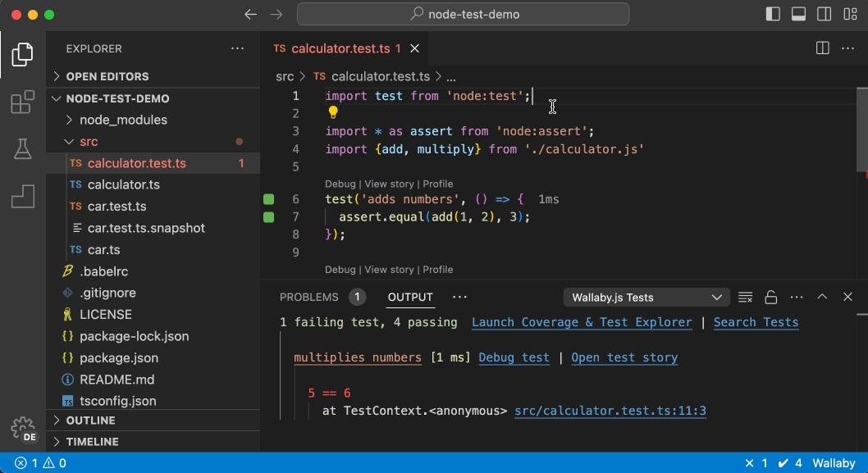Collapse the NODE-TEST-DEMO folder section
Screen dimensions: 868x473
(153, 98)
